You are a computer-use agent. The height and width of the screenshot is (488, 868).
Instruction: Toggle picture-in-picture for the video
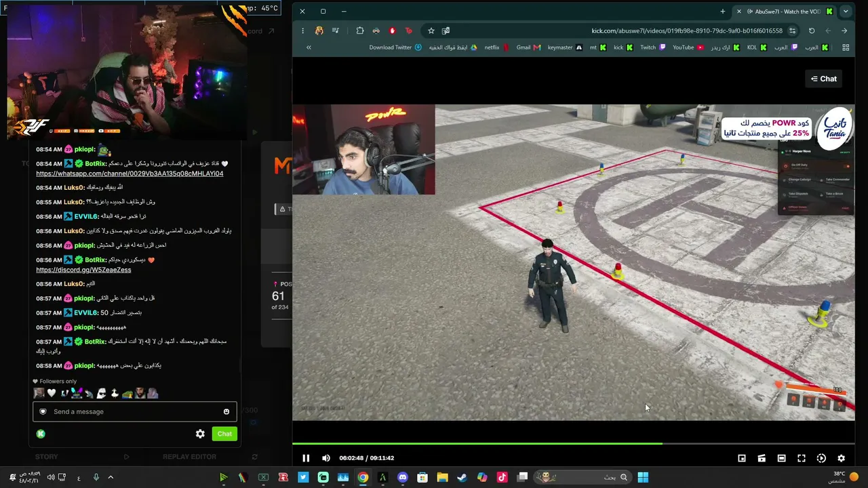coord(742,458)
